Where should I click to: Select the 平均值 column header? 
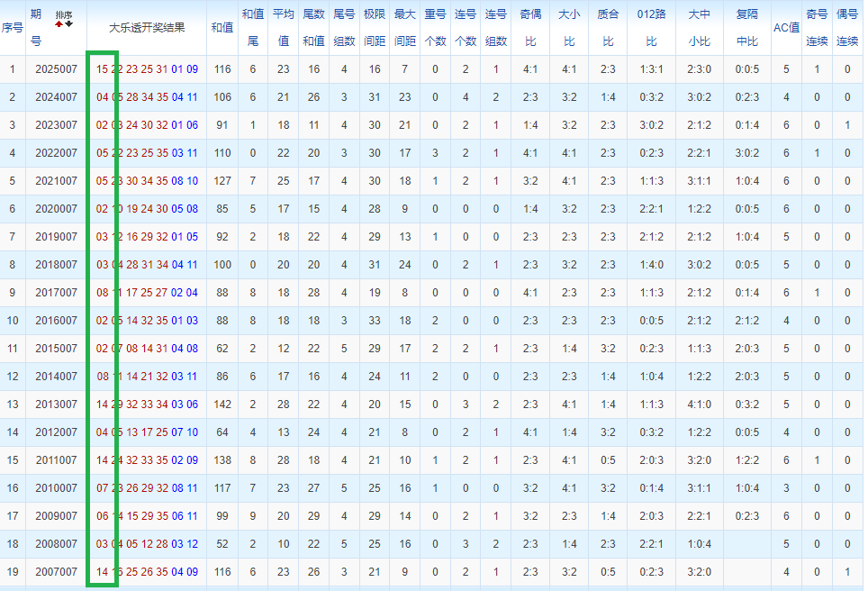(284, 27)
